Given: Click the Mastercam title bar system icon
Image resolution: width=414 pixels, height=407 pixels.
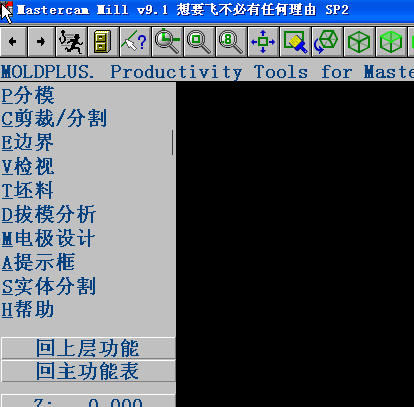Looking at the screenshot, I should point(7,10).
